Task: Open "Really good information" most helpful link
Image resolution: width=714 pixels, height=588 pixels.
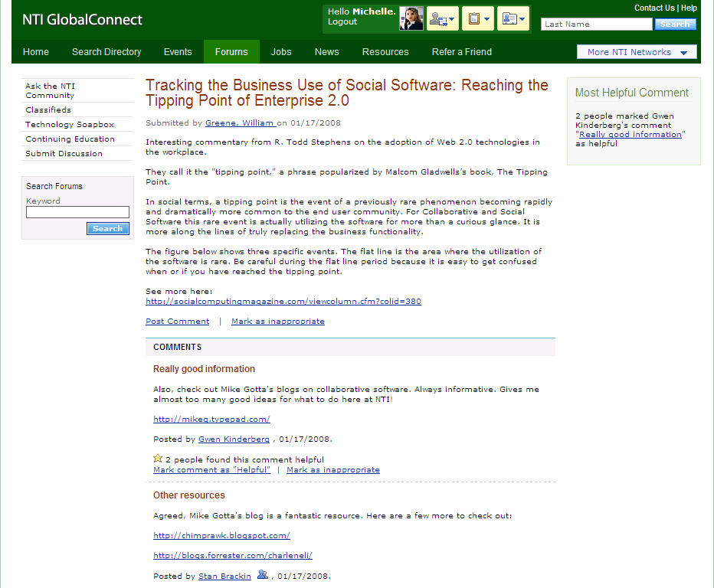Action: tap(630, 134)
